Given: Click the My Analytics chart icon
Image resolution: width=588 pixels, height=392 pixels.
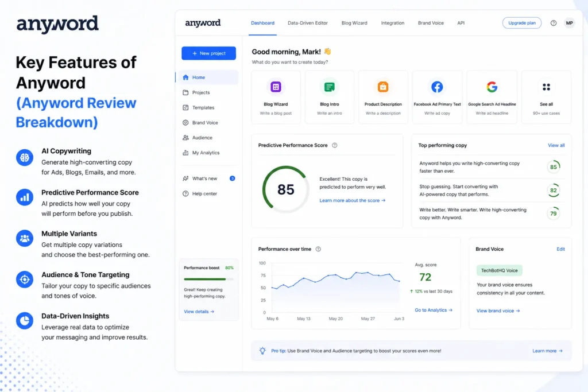Looking at the screenshot, I should tap(185, 153).
